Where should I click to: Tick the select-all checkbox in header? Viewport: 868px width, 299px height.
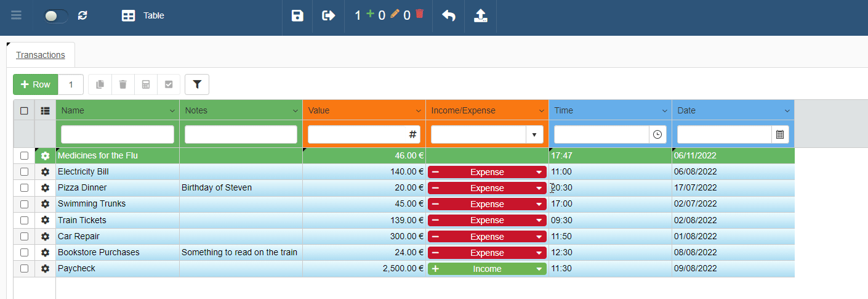click(x=24, y=111)
